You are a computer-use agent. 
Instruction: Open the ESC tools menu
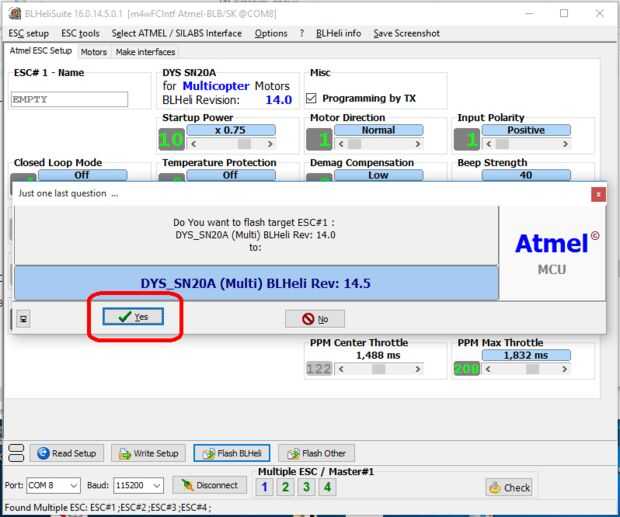[80, 34]
